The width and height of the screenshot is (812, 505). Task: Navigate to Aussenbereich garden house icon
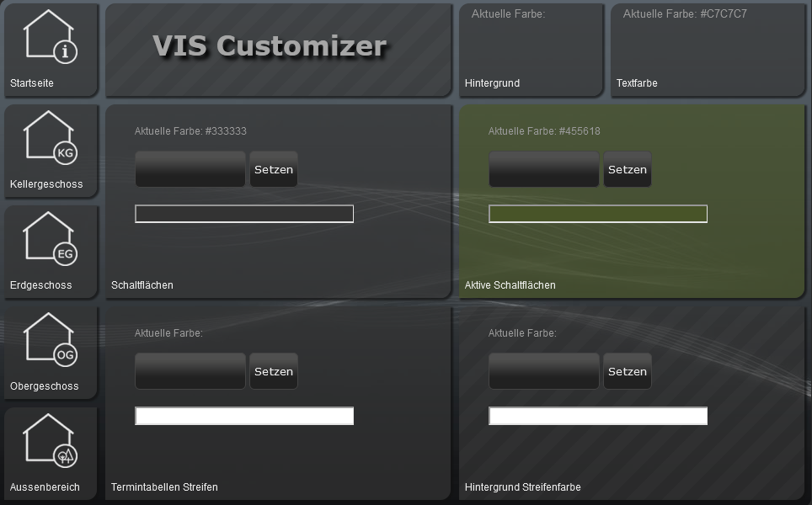(51, 453)
